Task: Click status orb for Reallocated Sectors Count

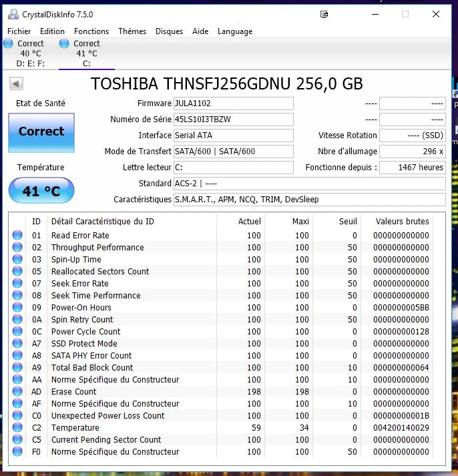Action: pos(17,271)
